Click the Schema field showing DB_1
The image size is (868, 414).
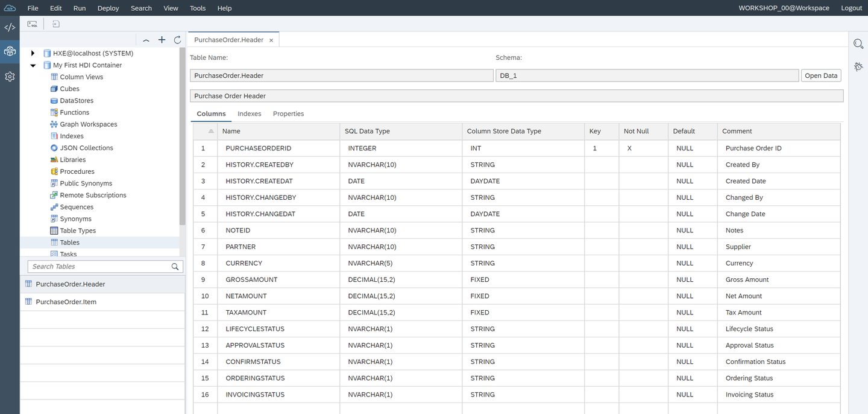pos(647,75)
